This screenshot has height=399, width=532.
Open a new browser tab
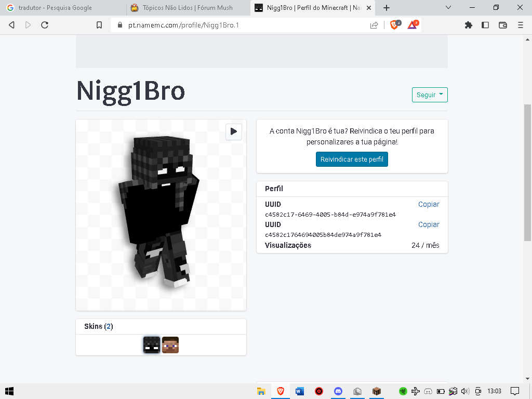386,7
